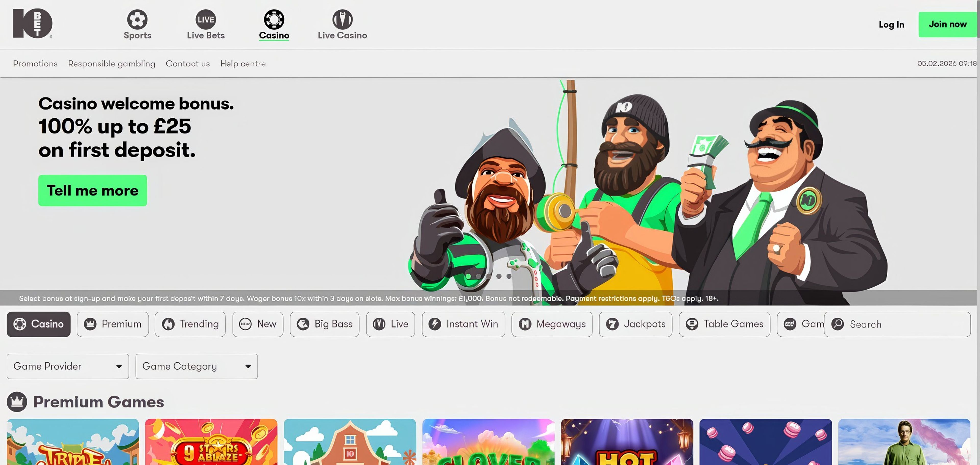Choose the Big Bass fish category
This screenshot has width=980, height=465.
pyautogui.click(x=325, y=324)
